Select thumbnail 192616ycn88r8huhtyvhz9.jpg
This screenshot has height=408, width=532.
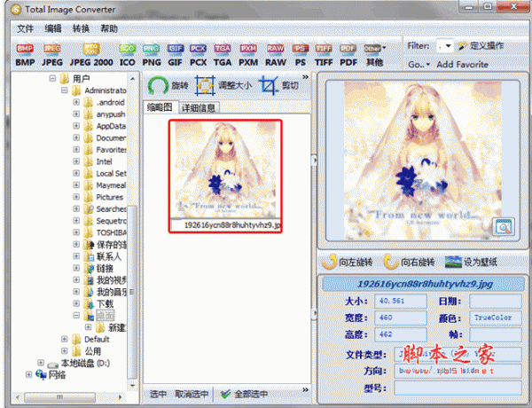click(225, 177)
